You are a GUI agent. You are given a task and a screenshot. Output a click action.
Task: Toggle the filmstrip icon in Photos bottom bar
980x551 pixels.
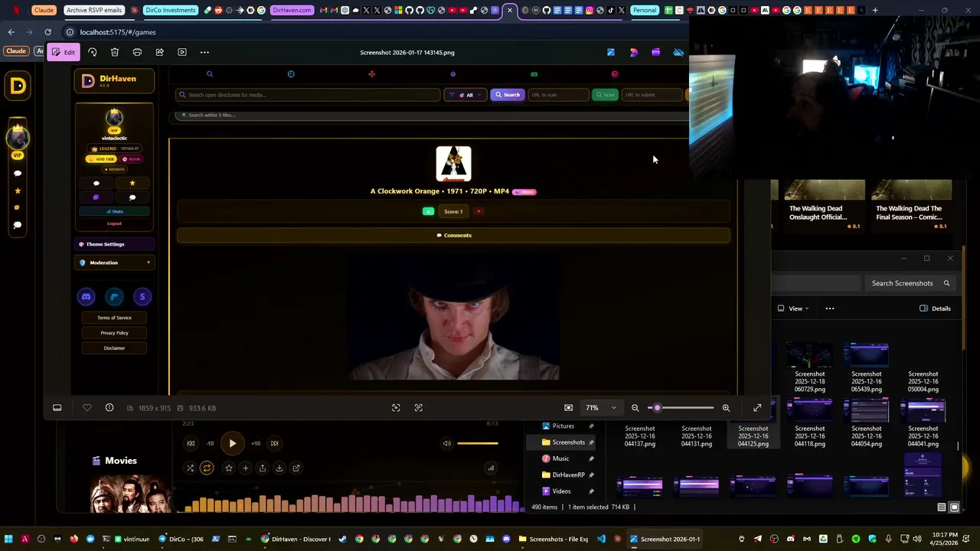pos(57,408)
